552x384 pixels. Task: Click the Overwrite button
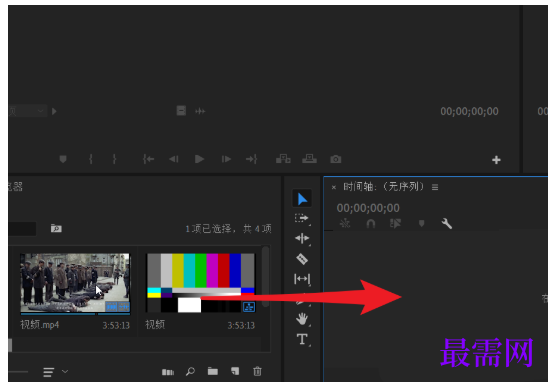309,159
